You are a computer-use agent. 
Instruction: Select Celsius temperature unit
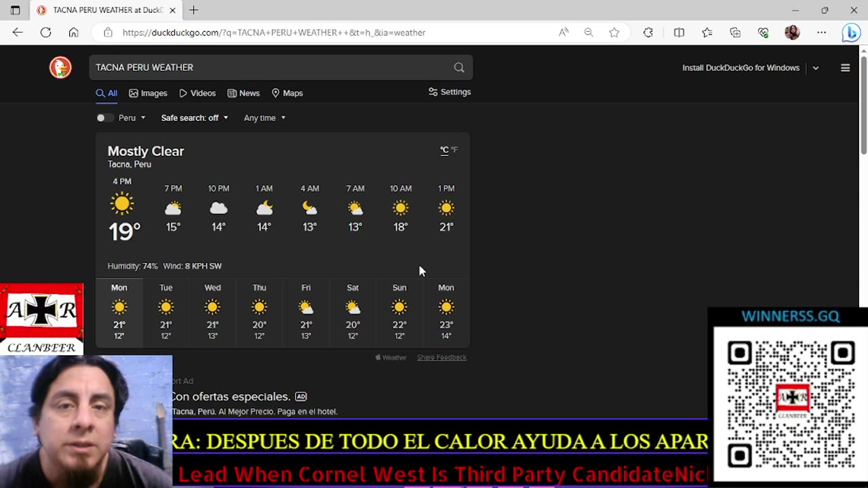click(x=444, y=150)
